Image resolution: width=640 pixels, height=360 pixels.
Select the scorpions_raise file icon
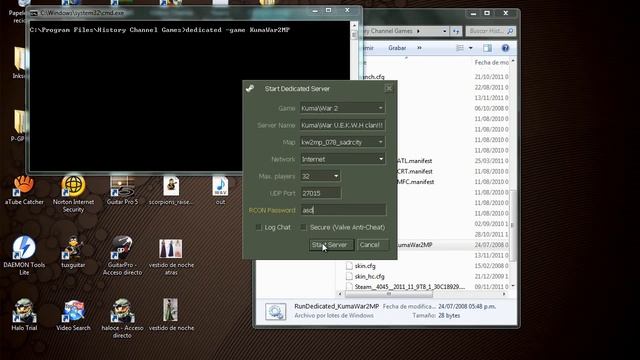171,186
